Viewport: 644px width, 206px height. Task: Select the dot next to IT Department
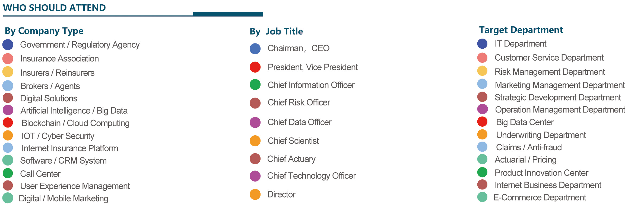tap(482, 44)
